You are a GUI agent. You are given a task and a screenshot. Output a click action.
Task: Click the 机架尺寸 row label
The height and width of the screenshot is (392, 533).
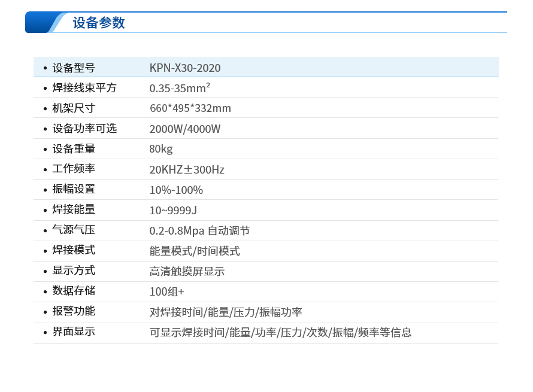tap(74, 108)
